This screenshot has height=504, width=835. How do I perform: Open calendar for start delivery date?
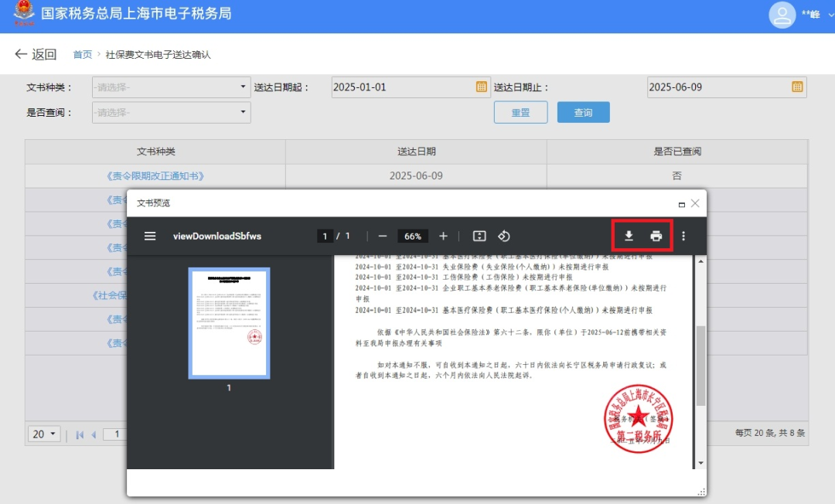(481, 87)
